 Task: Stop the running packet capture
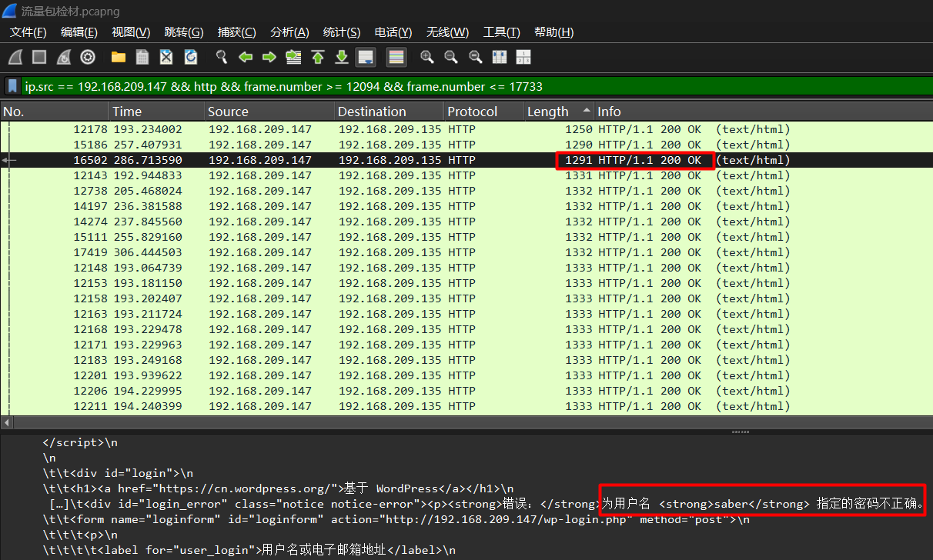tap(39, 57)
